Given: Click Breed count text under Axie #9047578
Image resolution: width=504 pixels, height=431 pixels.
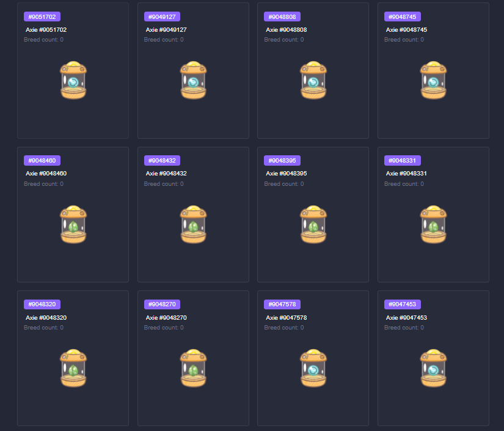Looking at the screenshot, I should click(x=284, y=328).
